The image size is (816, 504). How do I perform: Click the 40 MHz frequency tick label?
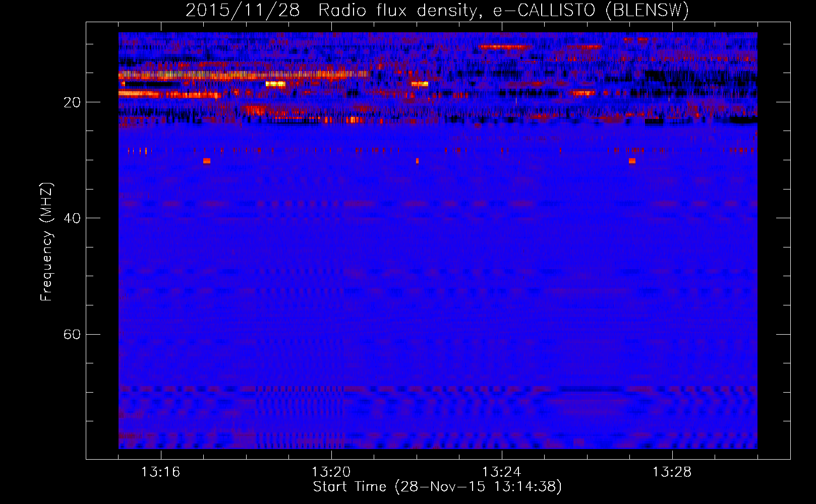tap(72, 218)
